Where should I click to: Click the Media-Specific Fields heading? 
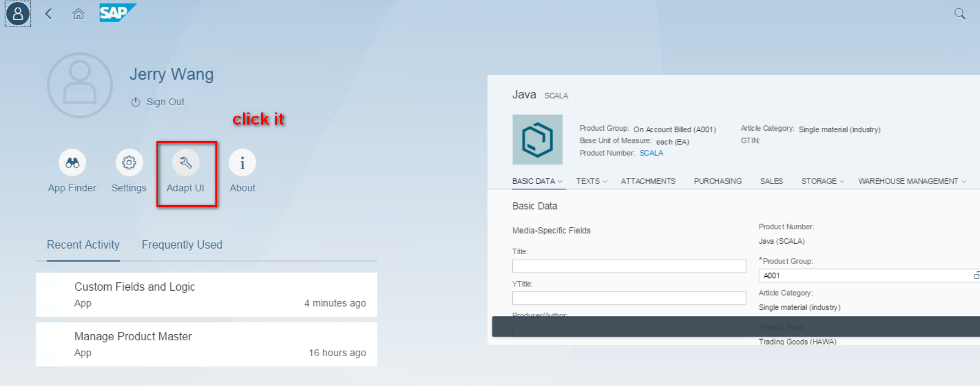pyautogui.click(x=551, y=230)
